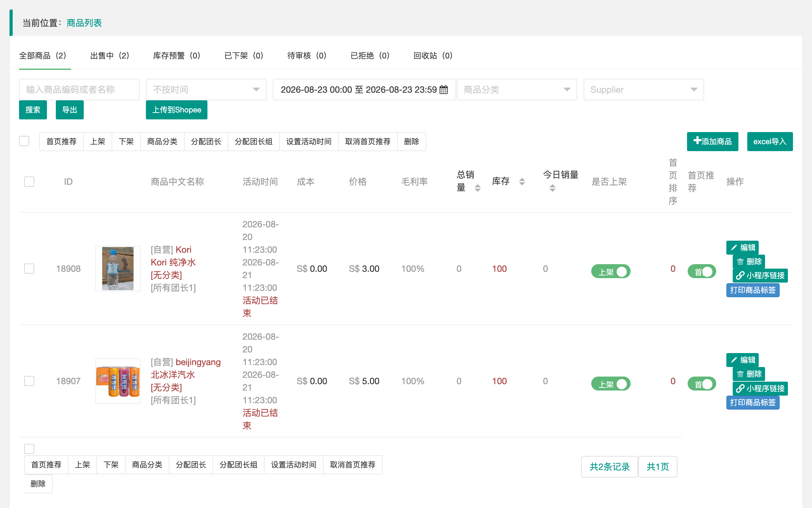Open 小程序链接 for product 18907
The width and height of the screenshot is (812, 508).
(760, 388)
